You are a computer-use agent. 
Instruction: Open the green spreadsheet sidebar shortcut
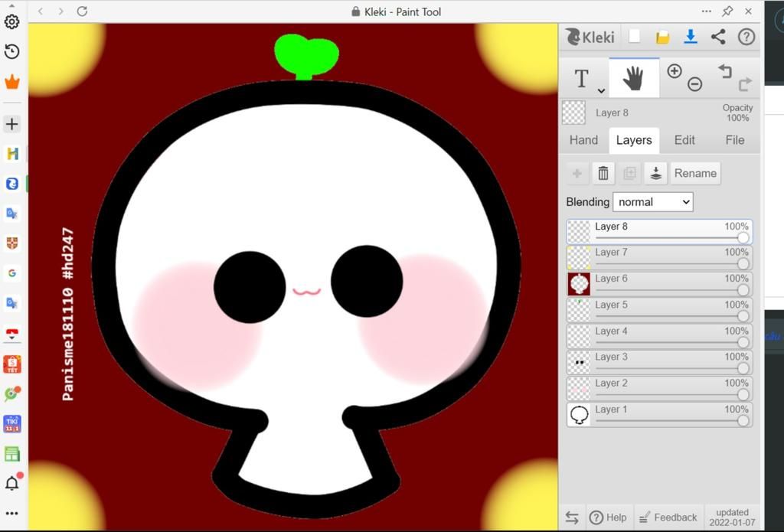pyautogui.click(x=12, y=453)
